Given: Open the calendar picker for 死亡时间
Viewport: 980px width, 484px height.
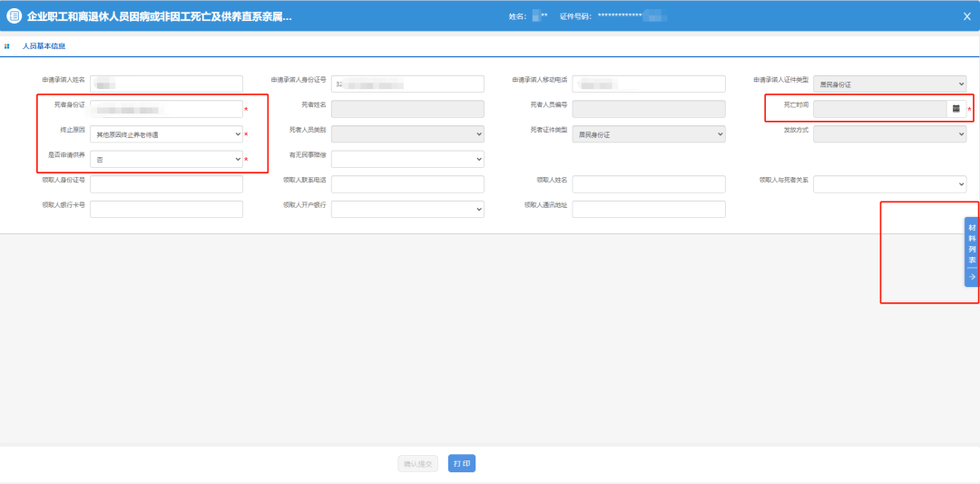Looking at the screenshot, I should tap(956, 109).
